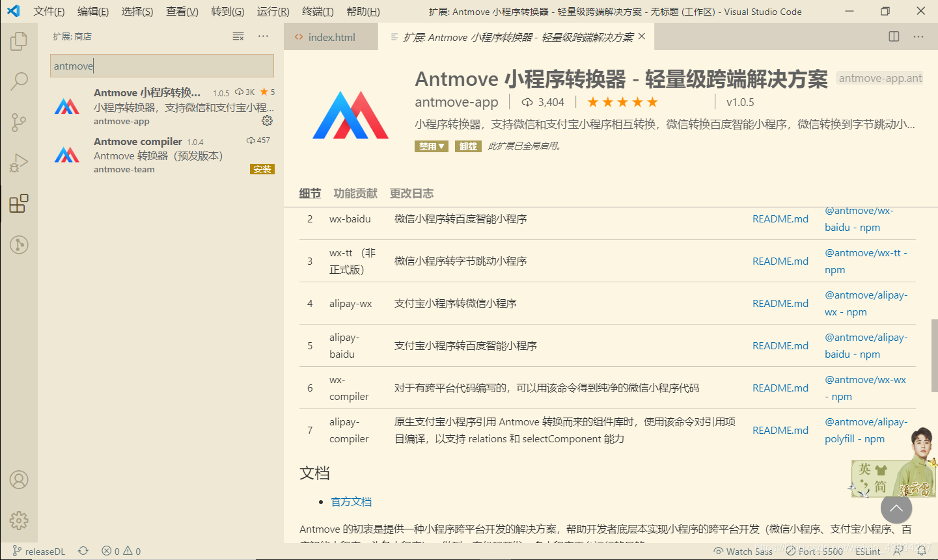Screen dimensions: 938x560
Task: Click the antmove-app publisher name
Action: (x=456, y=102)
